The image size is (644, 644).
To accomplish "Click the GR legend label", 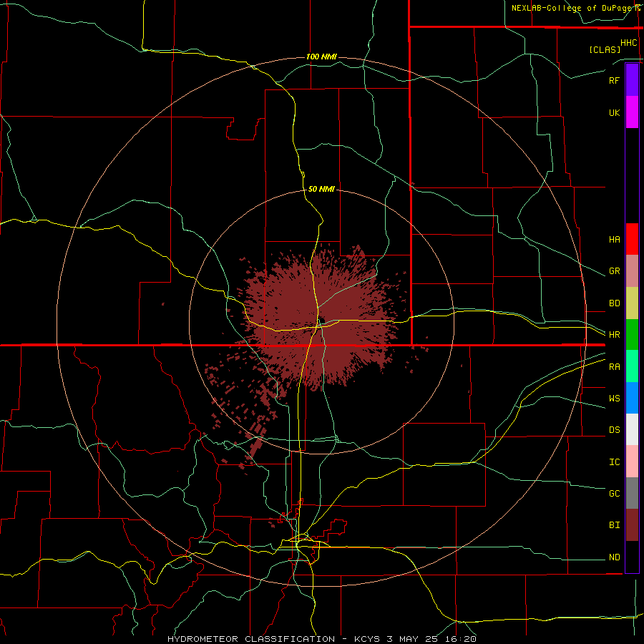I will point(614,271).
